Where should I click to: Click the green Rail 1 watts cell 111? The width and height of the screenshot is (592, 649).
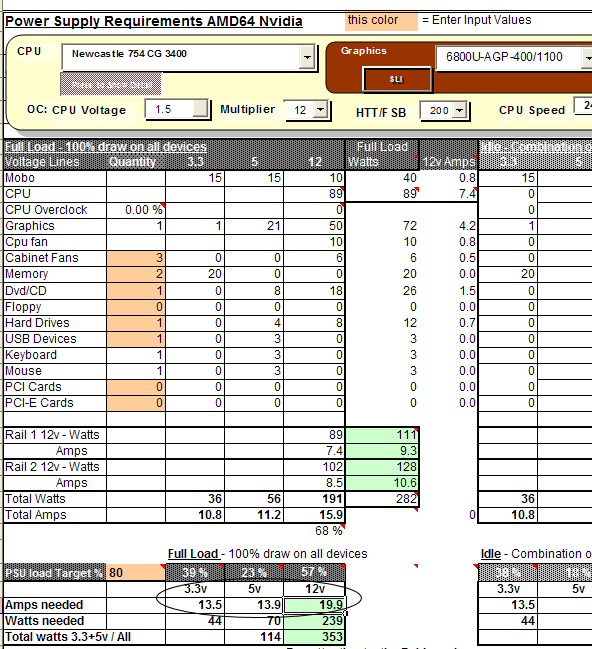[x=382, y=435]
